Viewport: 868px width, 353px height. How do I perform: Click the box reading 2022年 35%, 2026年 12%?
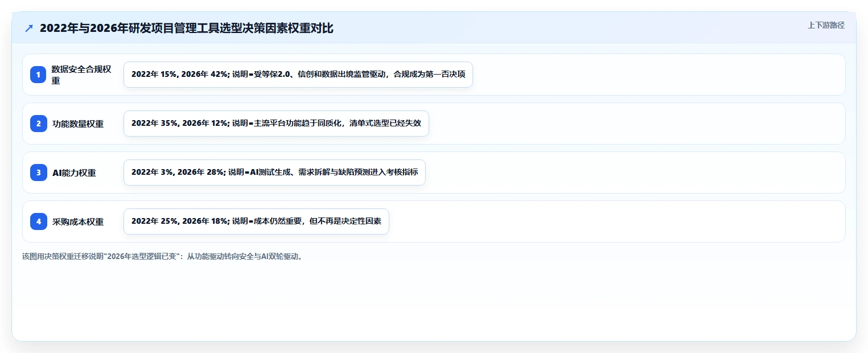pyautogui.click(x=276, y=124)
